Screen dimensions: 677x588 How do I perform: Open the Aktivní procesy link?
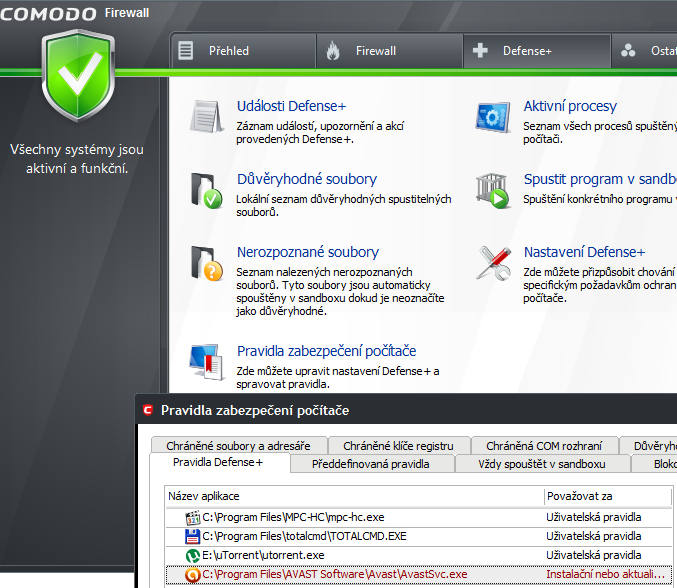pyautogui.click(x=570, y=106)
